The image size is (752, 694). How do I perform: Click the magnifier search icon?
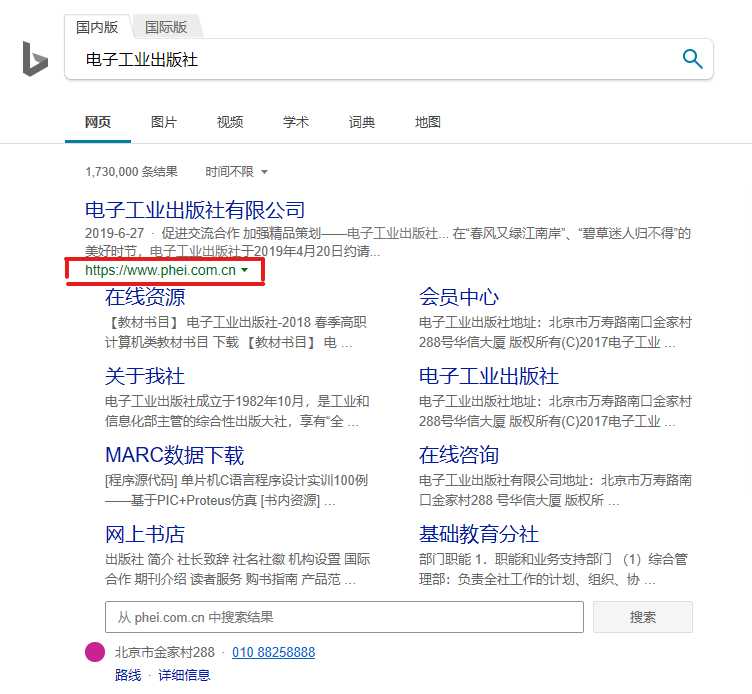pos(693,59)
